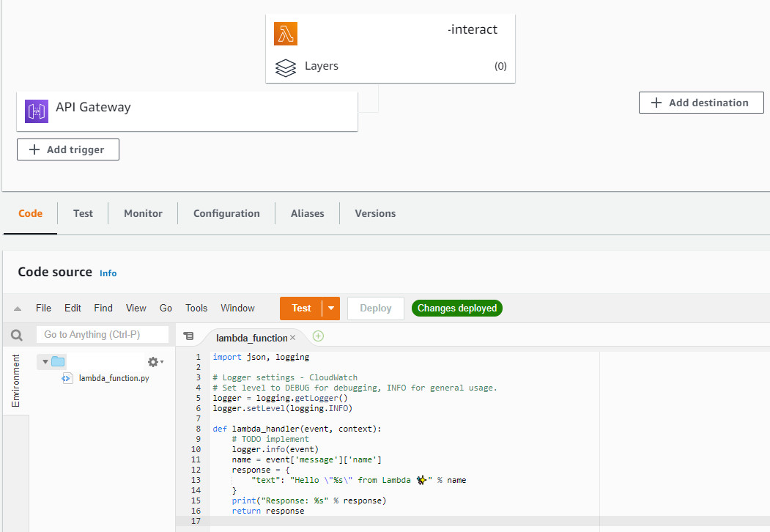Screen dimensions: 770x532
Task: Click the purple API Gateway icon
Action: pyautogui.click(x=37, y=111)
